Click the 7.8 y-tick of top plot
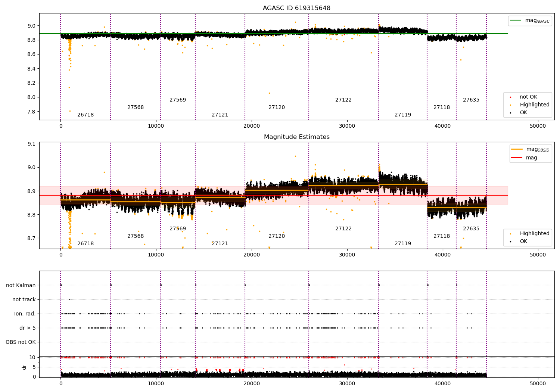Viewport: 560px width, 392px height. pos(31,112)
